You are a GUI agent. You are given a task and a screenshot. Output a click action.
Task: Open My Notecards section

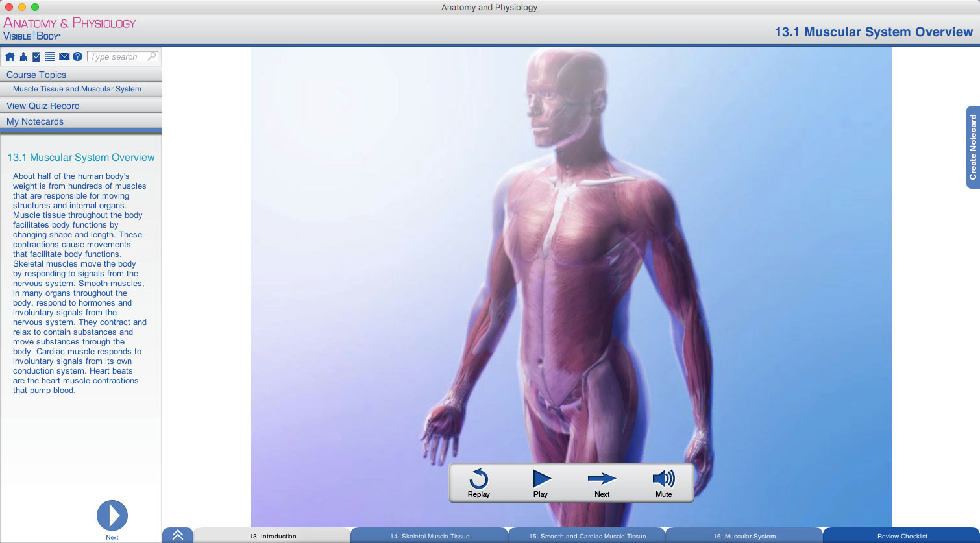coord(80,121)
